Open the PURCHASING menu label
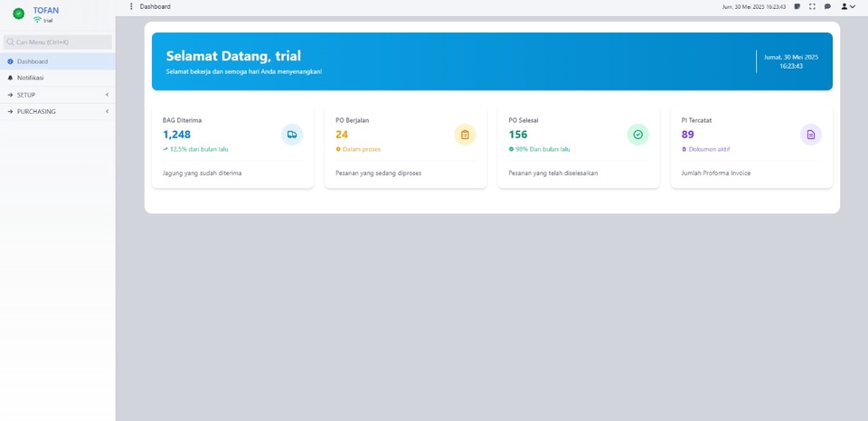Image resolution: width=868 pixels, height=421 pixels. (36, 112)
